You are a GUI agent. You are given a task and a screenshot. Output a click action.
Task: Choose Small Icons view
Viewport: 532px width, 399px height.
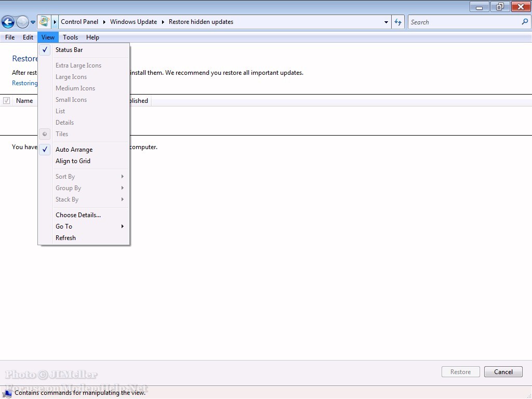coord(84,100)
